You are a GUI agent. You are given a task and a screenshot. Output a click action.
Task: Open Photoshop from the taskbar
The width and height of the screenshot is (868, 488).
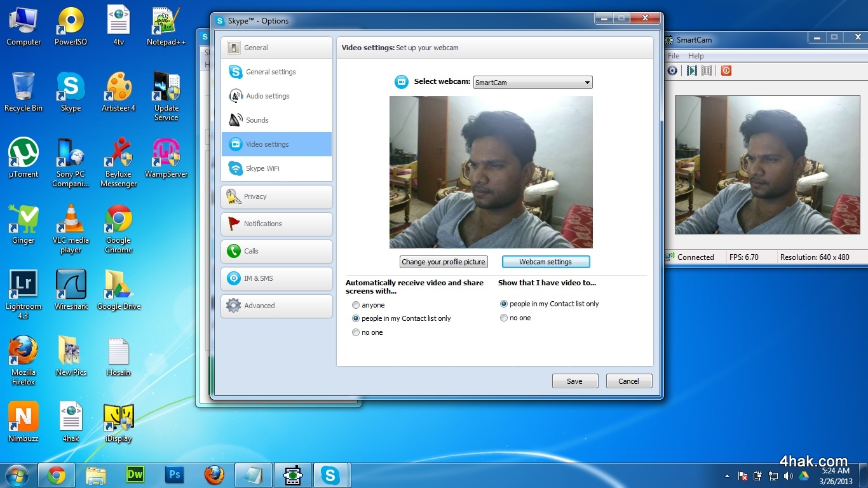(x=174, y=475)
